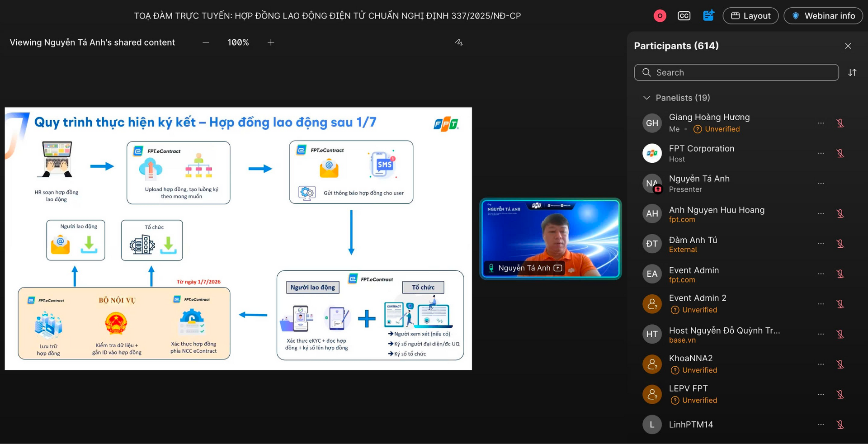Zoom in shared content with plus icon
Image resolution: width=868 pixels, height=444 pixels.
[x=271, y=43]
